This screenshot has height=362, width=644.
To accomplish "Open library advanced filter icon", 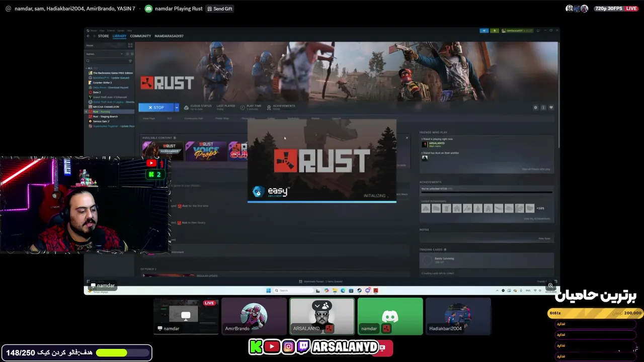I will 131,61.
